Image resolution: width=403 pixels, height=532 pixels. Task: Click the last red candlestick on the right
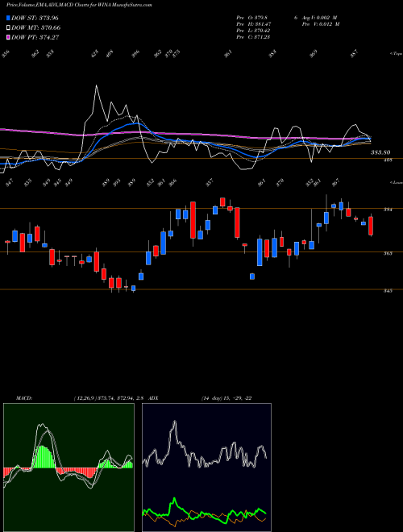click(x=371, y=226)
